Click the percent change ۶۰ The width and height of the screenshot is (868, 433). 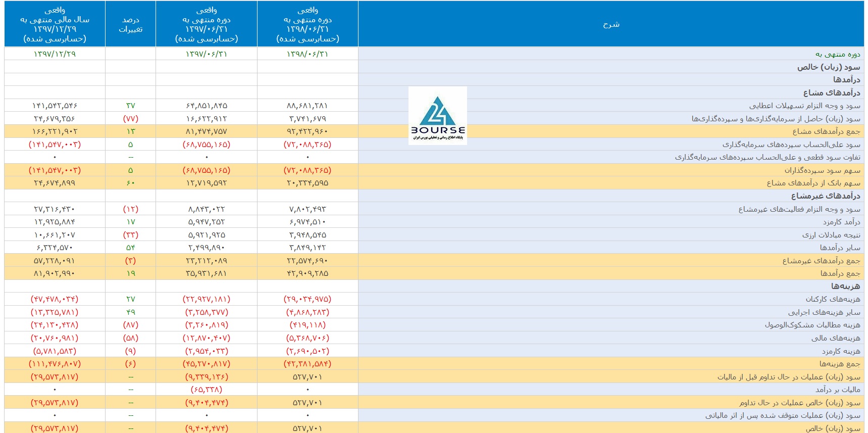point(130,183)
